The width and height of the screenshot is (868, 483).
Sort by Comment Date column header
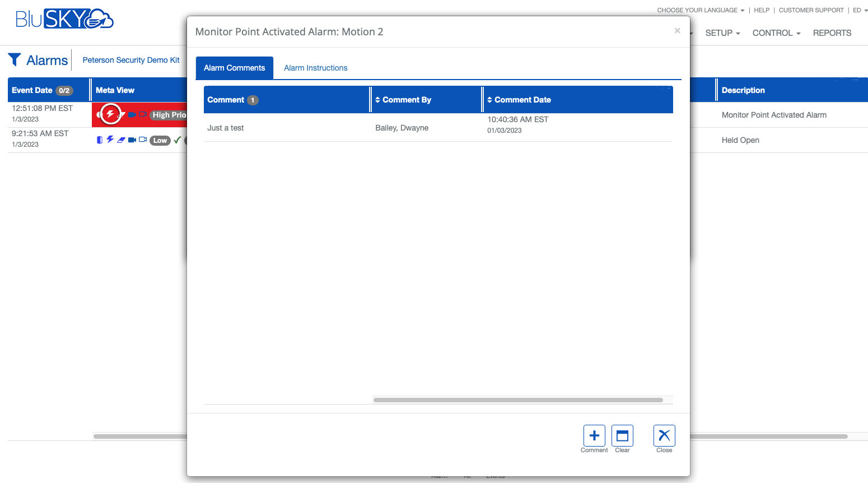[x=522, y=100]
